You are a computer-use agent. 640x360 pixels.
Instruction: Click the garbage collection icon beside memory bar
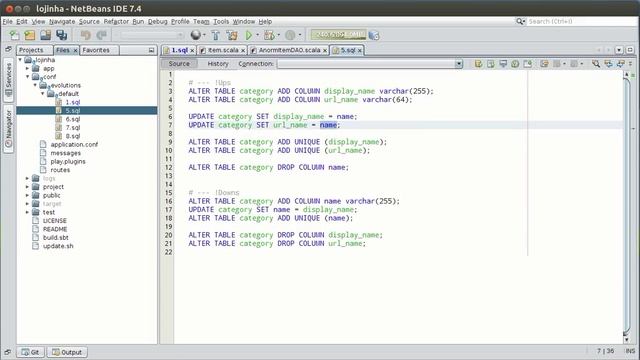point(374,35)
